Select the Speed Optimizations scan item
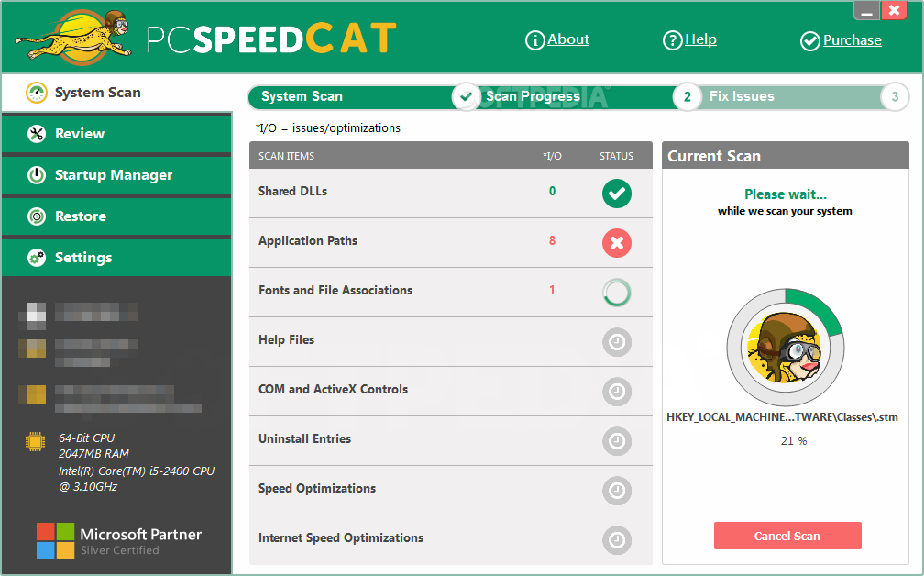Viewport: 924px width, 576px height. coord(451,491)
